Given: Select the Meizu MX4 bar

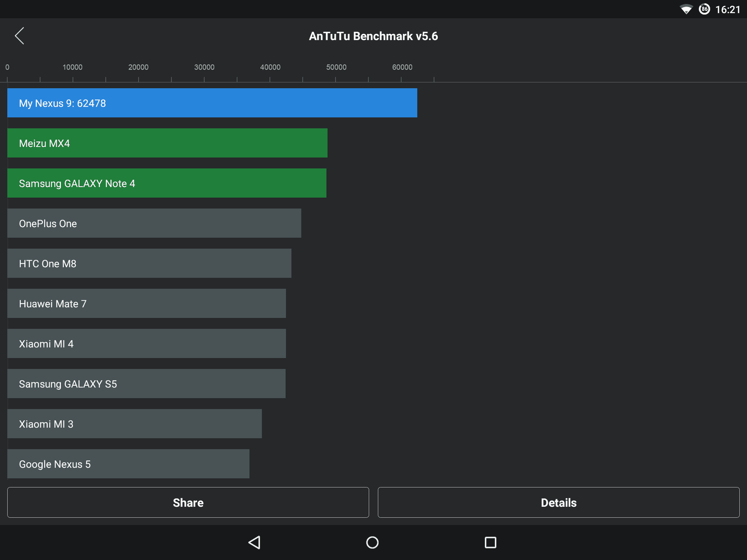Looking at the screenshot, I should point(167,143).
